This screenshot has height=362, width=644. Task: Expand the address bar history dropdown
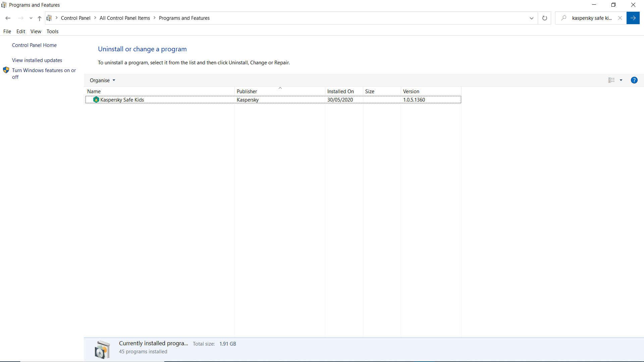tap(531, 18)
